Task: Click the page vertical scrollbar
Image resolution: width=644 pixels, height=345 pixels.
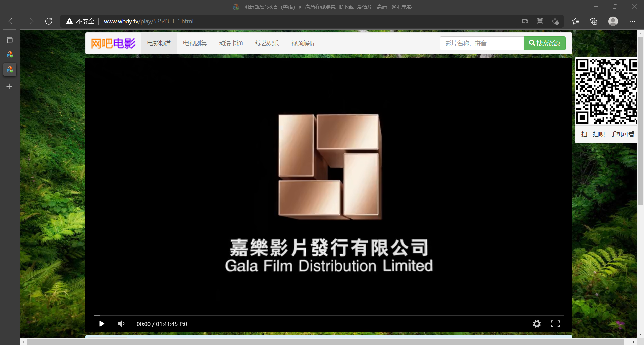Action: pyautogui.click(x=640, y=121)
